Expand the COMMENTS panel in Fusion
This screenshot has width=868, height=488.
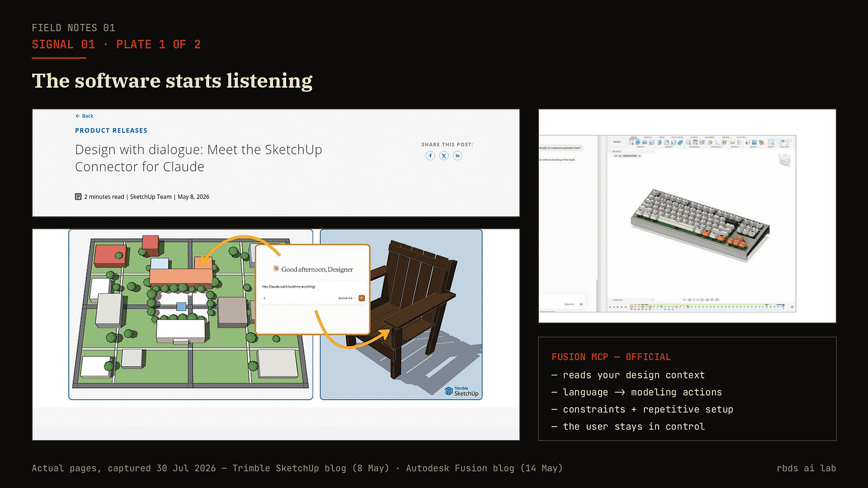(x=652, y=300)
